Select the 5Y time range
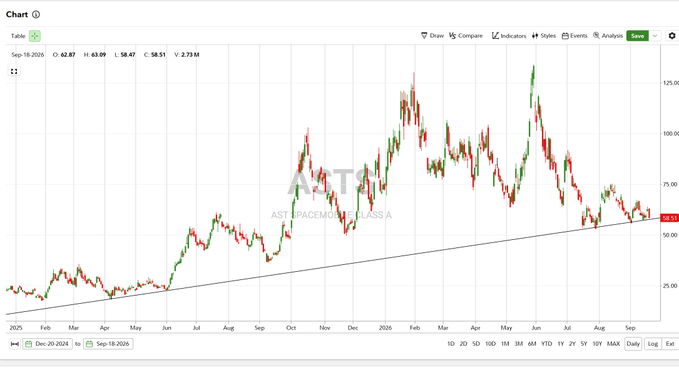This screenshot has height=377, width=679. click(584, 344)
